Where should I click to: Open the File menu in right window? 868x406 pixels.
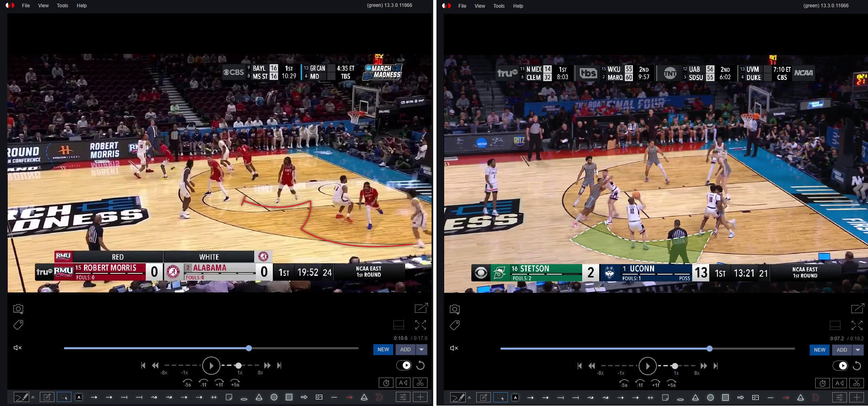462,6
